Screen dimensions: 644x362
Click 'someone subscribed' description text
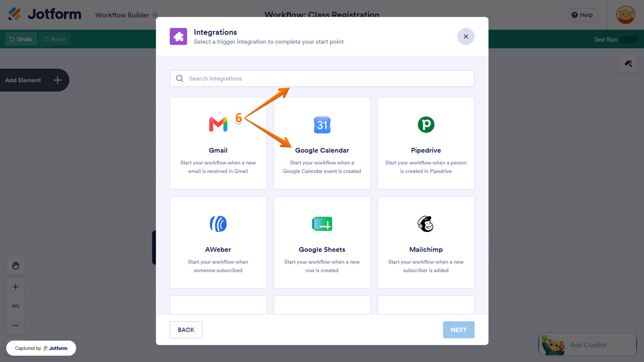[x=218, y=270]
